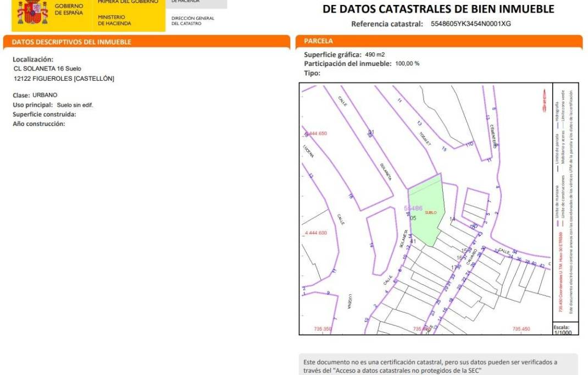The width and height of the screenshot is (588, 375).
Task: Click the 735.450 coordinate label on the map
Action: click(x=521, y=329)
